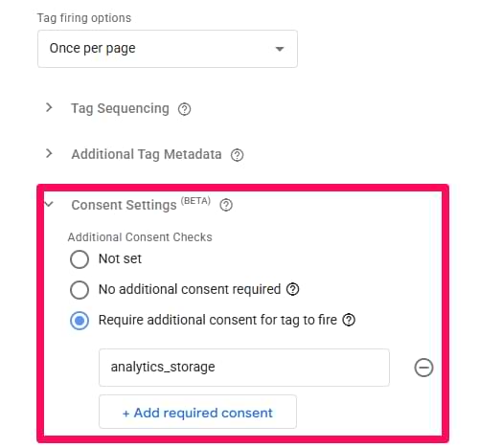Expand the Additional Tag Metadata chevron
This screenshot has height=448, width=480.
click(x=49, y=153)
